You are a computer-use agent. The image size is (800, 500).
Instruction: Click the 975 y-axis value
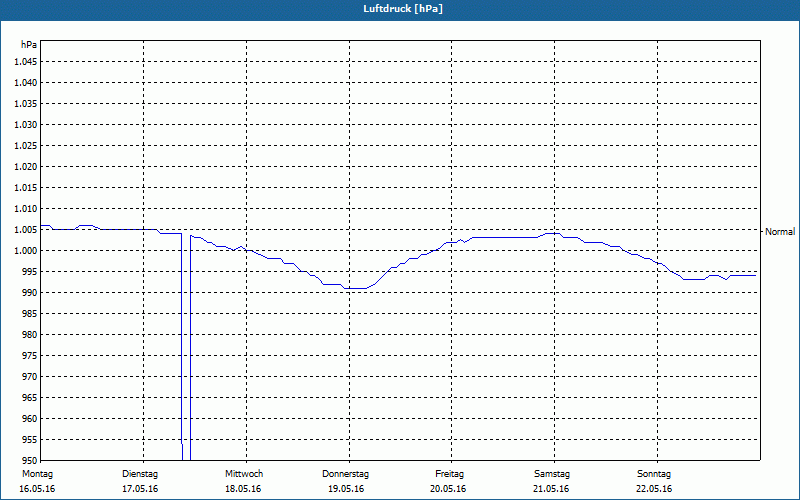pos(30,356)
